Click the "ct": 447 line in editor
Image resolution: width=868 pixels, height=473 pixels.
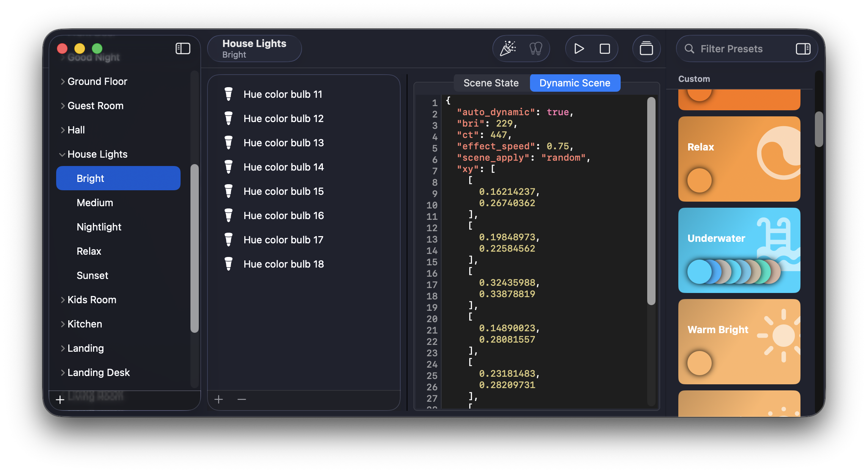(x=484, y=135)
